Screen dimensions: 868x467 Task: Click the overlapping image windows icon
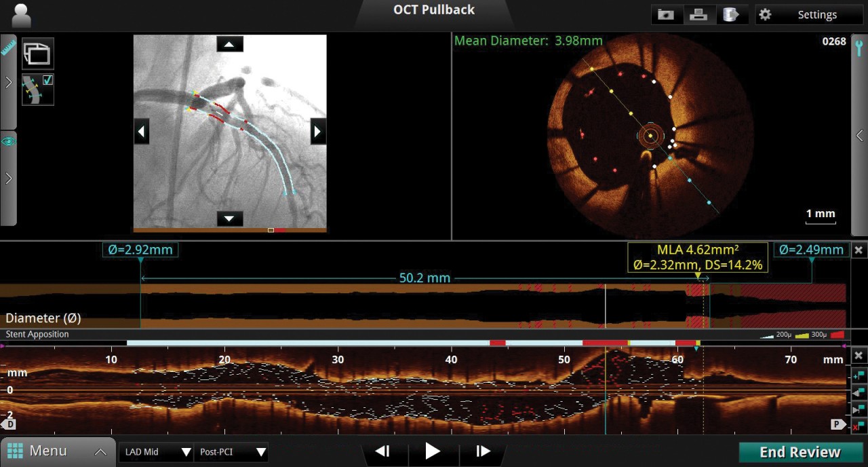point(37,54)
